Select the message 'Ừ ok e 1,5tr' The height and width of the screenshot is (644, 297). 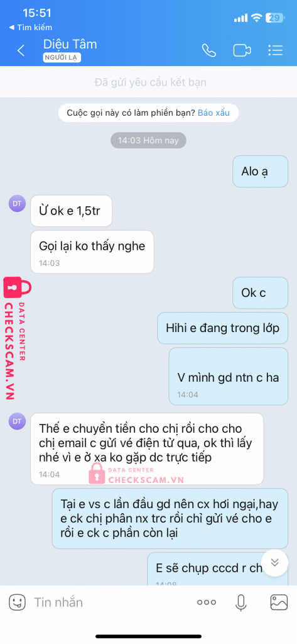pyautogui.click(x=72, y=211)
